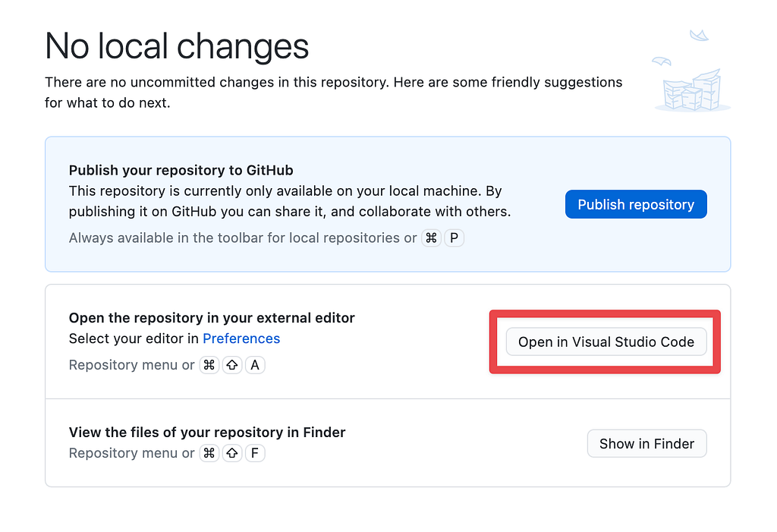The width and height of the screenshot is (777, 532).
Task: Click the Command key badge in Finder row
Action: pyautogui.click(x=209, y=453)
